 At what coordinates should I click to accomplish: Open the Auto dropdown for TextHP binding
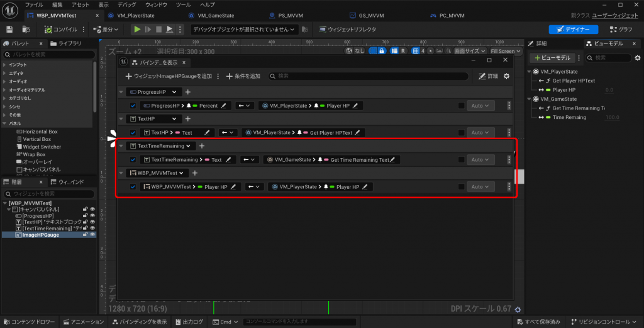[x=480, y=133]
